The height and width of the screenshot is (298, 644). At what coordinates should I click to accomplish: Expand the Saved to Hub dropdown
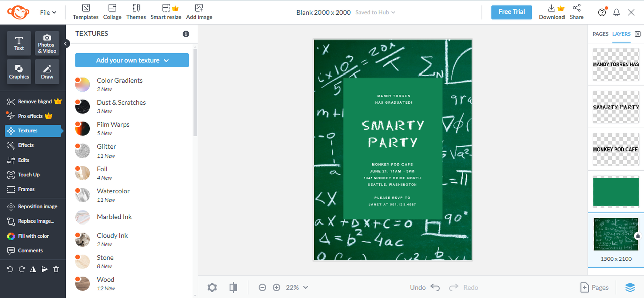[x=375, y=12]
